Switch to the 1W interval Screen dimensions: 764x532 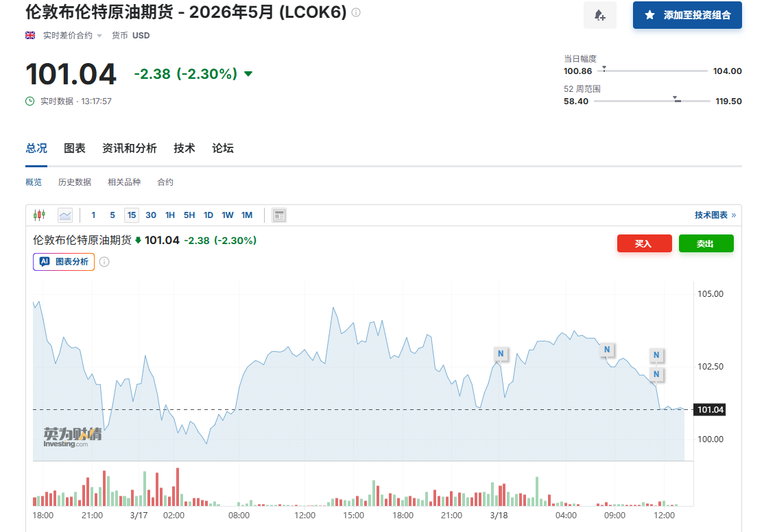tap(227, 215)
